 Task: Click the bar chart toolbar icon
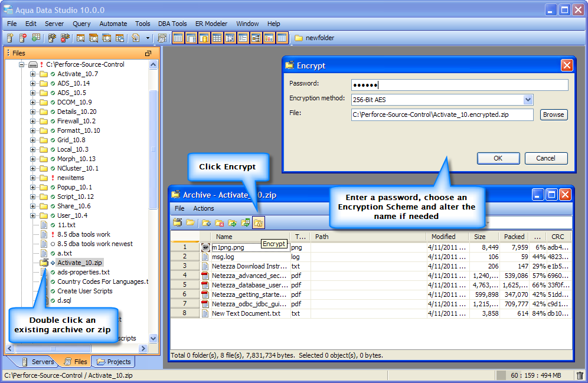click(x=269, y=38)
